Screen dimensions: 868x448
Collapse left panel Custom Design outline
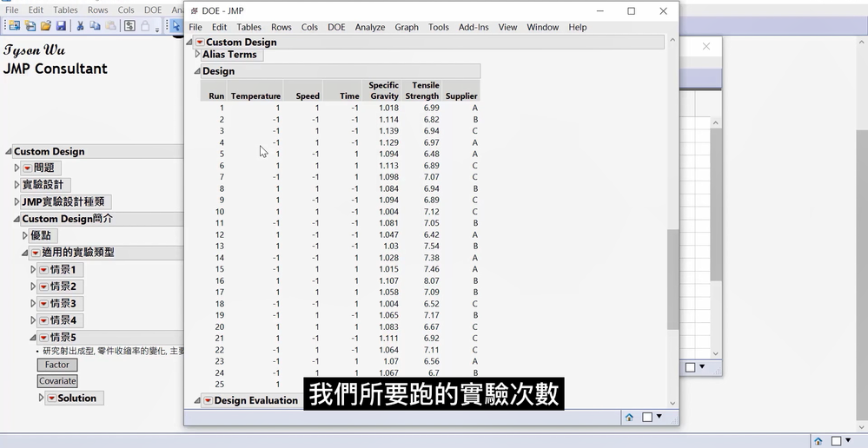9,152
